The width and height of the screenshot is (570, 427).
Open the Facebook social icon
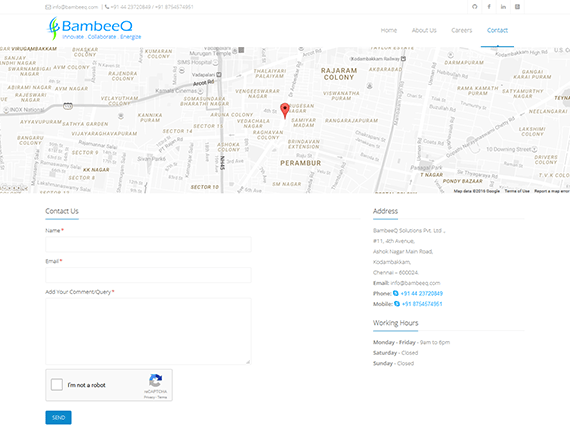[489, 7]
